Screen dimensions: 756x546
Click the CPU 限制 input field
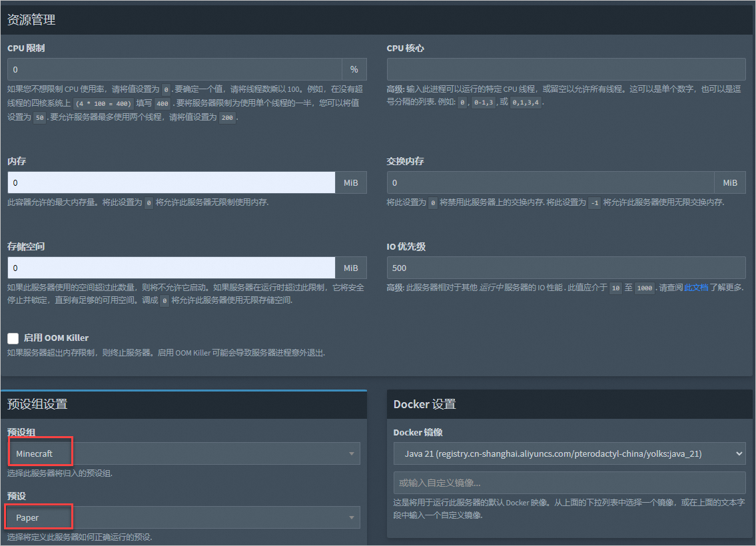[175, 69]
